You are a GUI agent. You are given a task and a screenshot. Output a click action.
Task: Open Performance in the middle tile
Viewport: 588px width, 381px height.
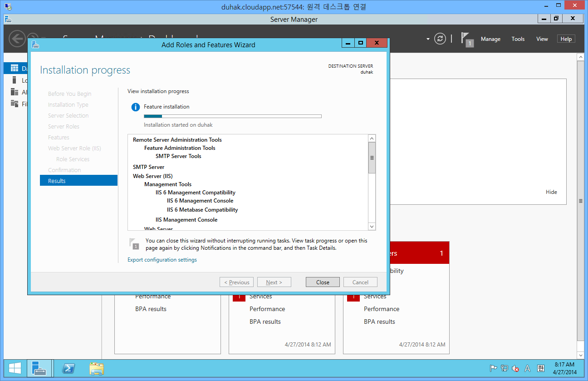pos(267,309)
